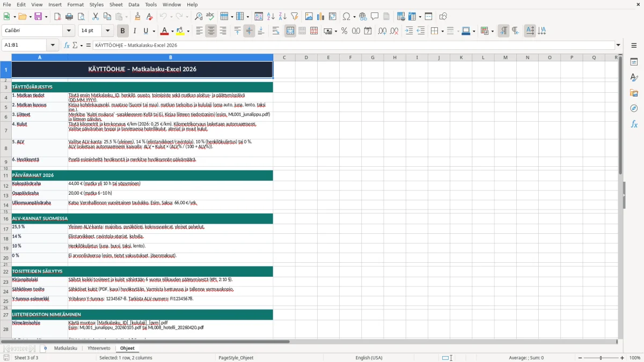Toggle the AutoFilter funnel
Viewport: 644px width, 362px height.
(x=294, y=17)
